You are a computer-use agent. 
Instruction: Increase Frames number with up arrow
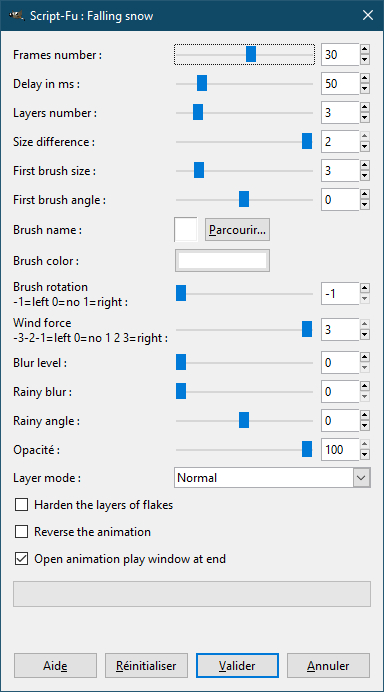(x=365, y=49)
